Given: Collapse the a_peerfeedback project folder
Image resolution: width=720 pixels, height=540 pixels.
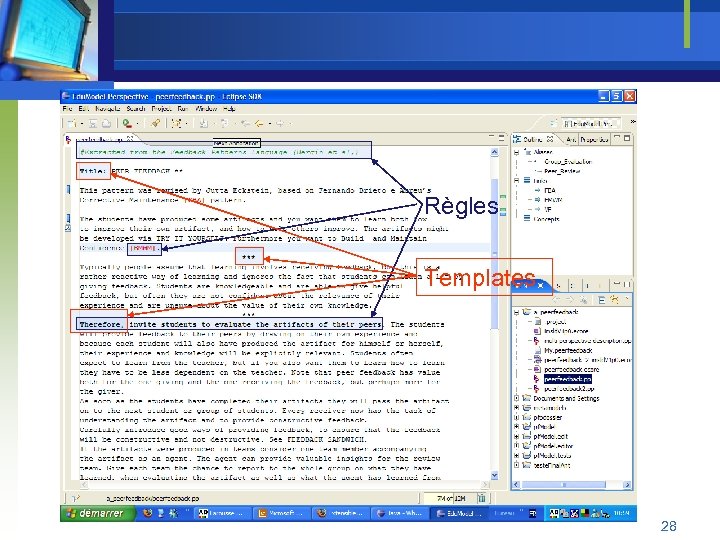Looking at the screenshot, I should (x=517, y=312).
